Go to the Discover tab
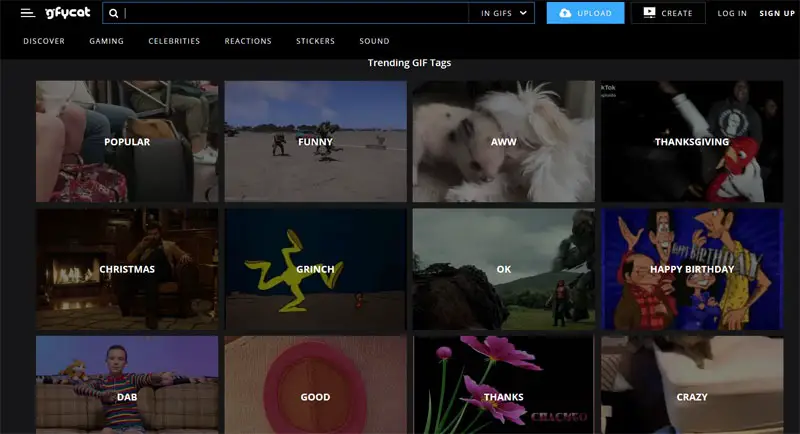Screen dimensions: 800x434 44,41
